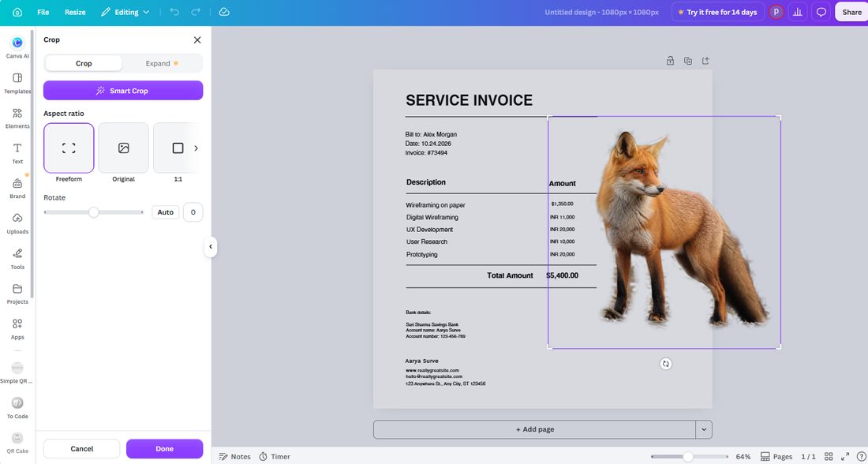Redo the last action

(196, 12)
